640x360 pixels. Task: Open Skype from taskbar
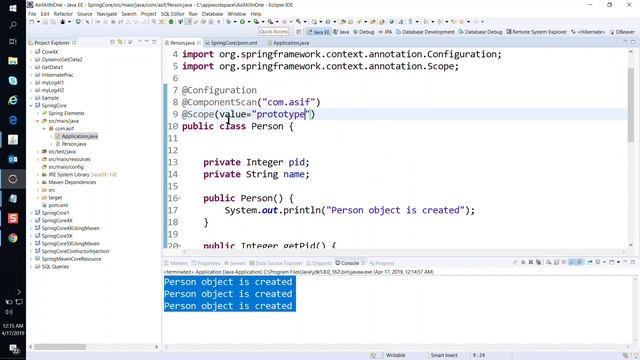point(13,80)
